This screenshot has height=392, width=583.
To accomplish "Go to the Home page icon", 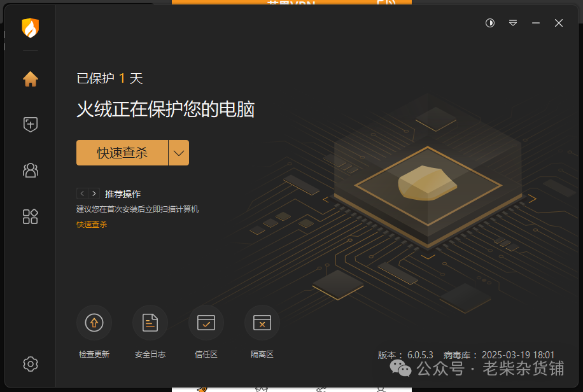I will pyautogui.click(x=30, y=79).
